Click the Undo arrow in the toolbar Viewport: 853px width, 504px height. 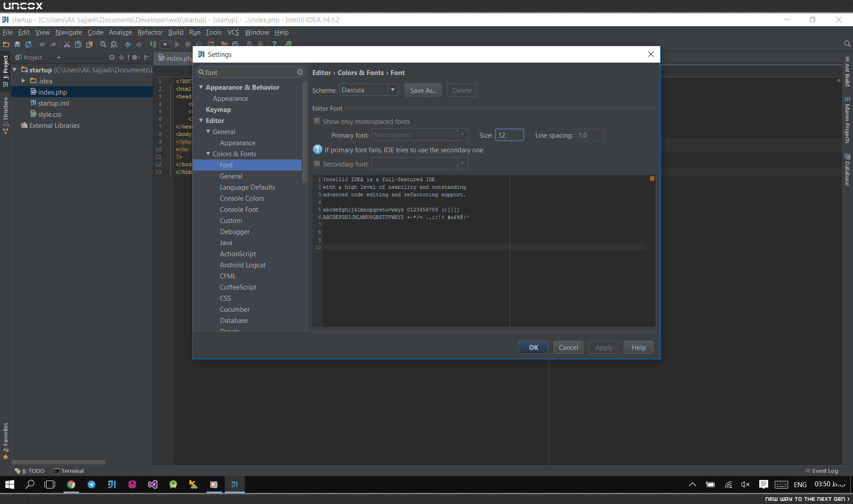coord(42,44)
